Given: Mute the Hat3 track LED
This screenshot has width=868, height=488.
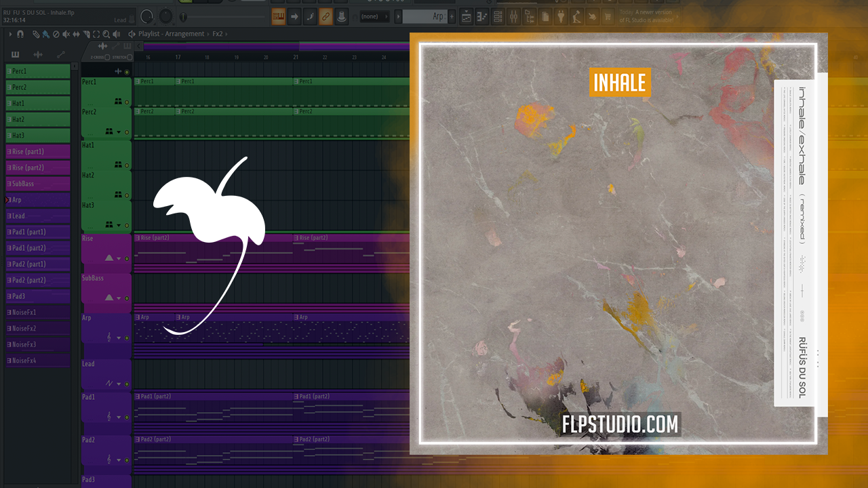Looking at the screenshot, I should (127, 225).
